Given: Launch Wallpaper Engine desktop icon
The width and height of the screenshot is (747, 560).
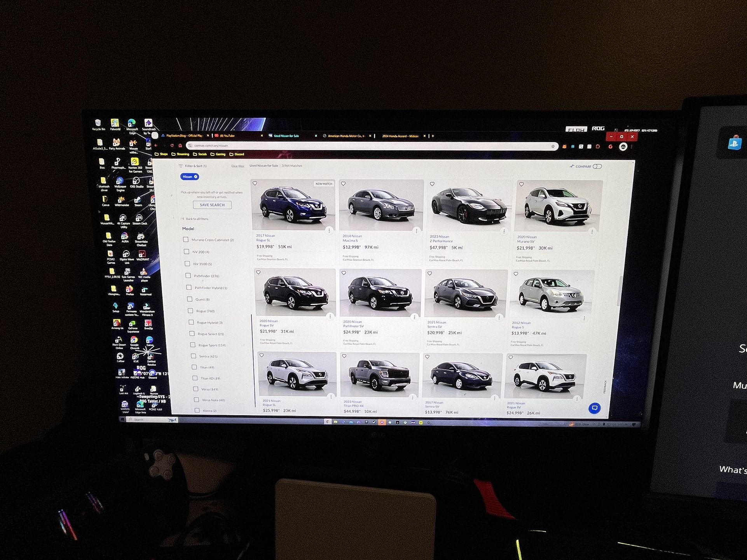Looking at the screenshot, I should (120, 184).
